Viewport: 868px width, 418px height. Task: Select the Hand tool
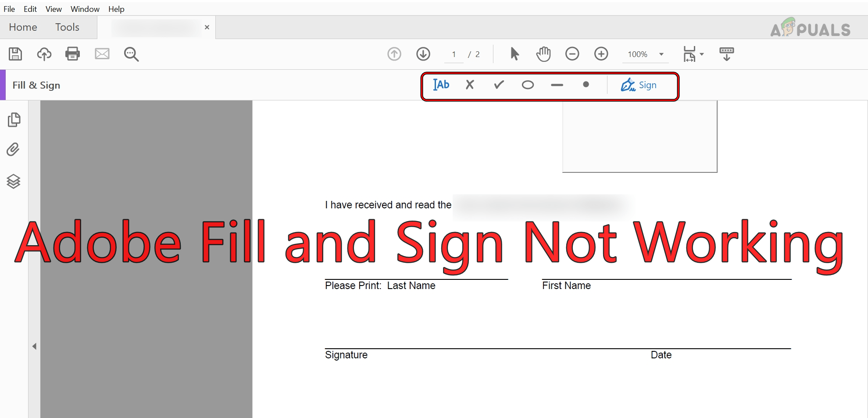coord(543,54)
